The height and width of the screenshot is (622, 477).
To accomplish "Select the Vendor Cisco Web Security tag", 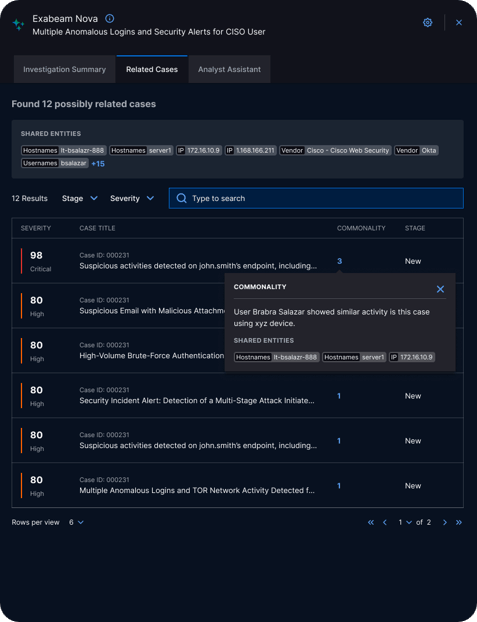I will click(335, 151).
